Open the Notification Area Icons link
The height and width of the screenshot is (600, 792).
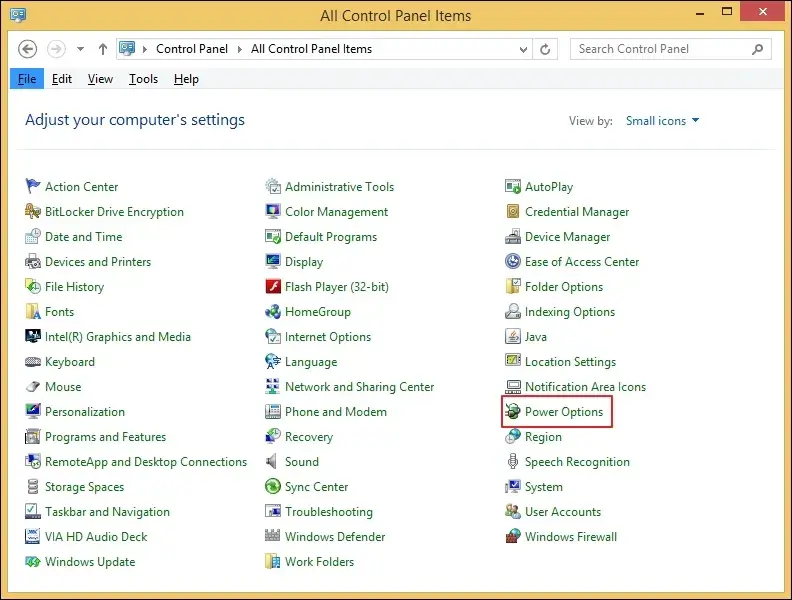(585, 386)
